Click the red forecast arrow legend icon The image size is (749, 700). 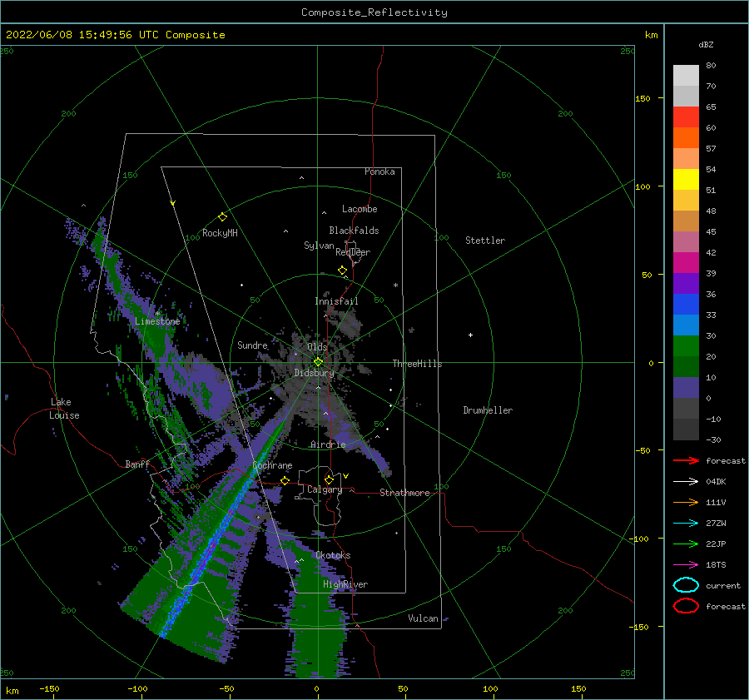tap(686, 460)
